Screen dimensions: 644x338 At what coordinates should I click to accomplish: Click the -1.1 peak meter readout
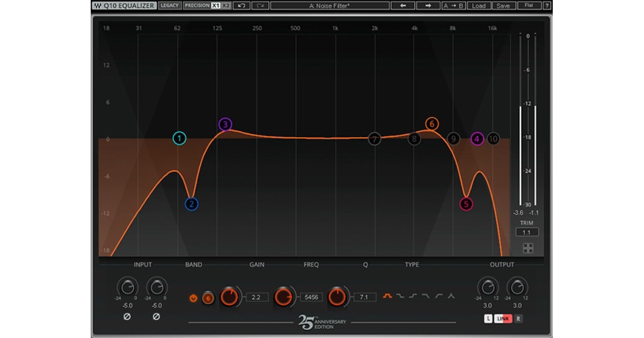coord(535,212)
